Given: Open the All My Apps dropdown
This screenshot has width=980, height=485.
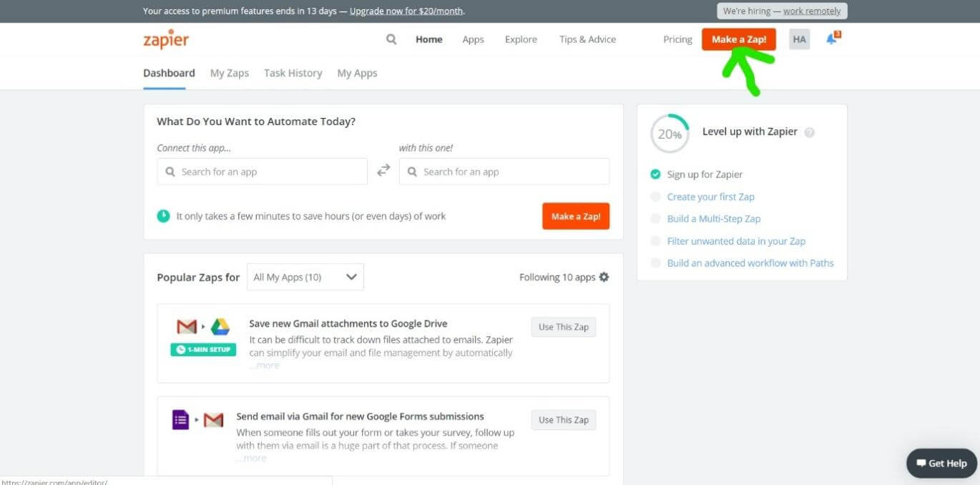Looking at the screenshot, I should click(x=304, y=277).
